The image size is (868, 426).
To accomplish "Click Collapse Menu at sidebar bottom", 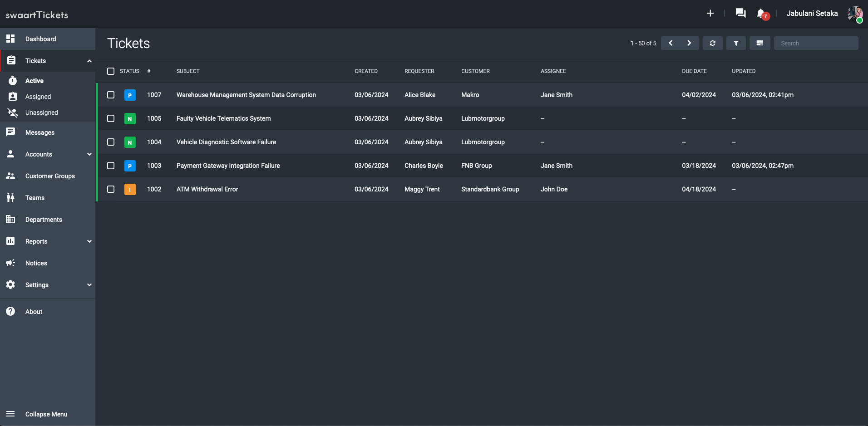I will click(x=46, y=414).
